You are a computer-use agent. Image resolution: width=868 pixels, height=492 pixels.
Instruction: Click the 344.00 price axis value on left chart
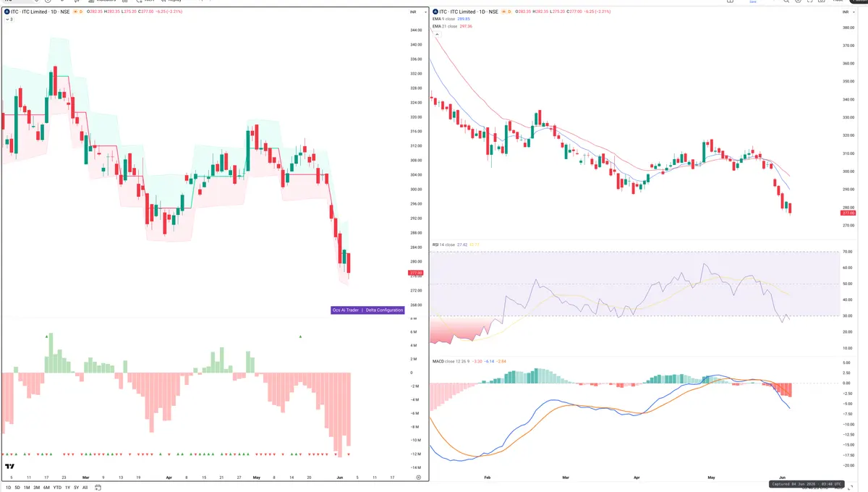416,30
